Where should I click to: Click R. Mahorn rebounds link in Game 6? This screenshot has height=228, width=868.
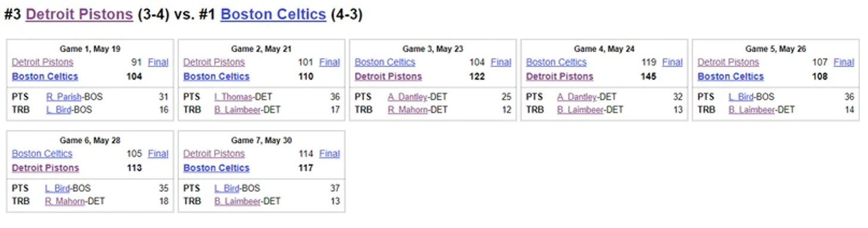[x=65, y=201]
